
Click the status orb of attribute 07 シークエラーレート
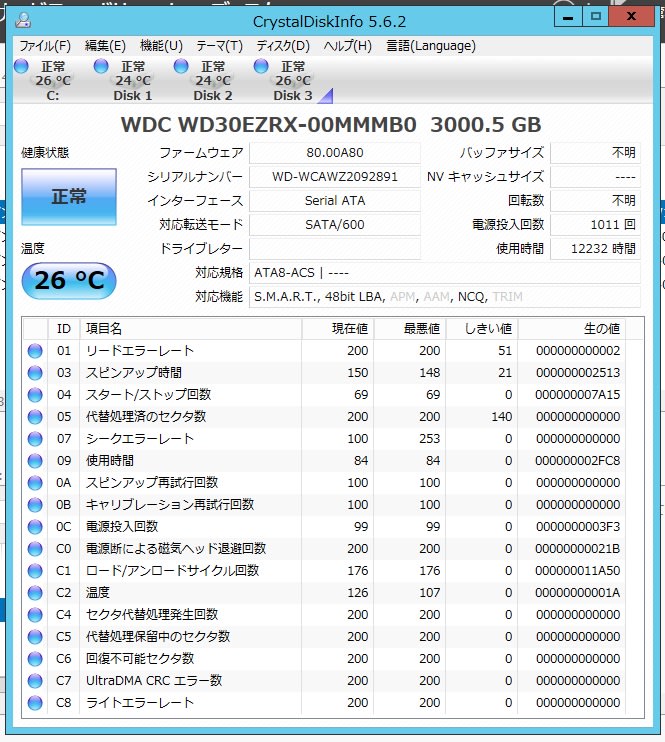(35, 439)
